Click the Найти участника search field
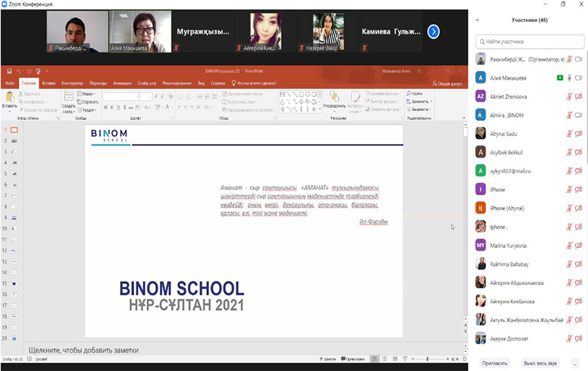The height and width of the screenshot is (371, 588). pyautogui.click(x=530, y=42)
